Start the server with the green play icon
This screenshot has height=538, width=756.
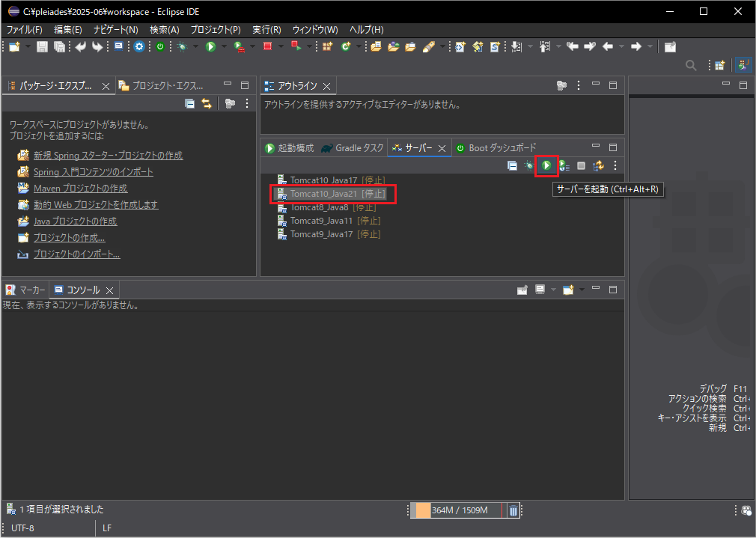(x=547, y=165)
